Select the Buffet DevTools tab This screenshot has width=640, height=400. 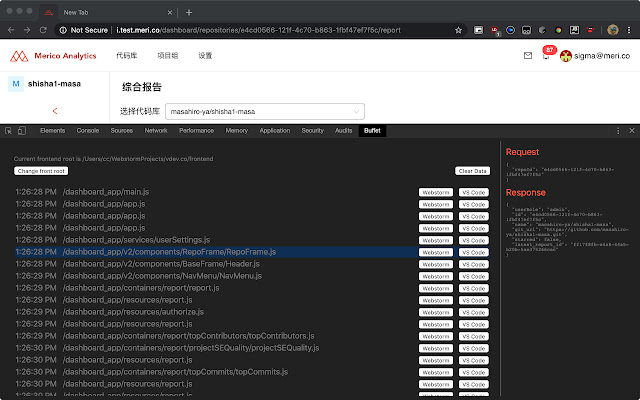(x=372, y=131)
